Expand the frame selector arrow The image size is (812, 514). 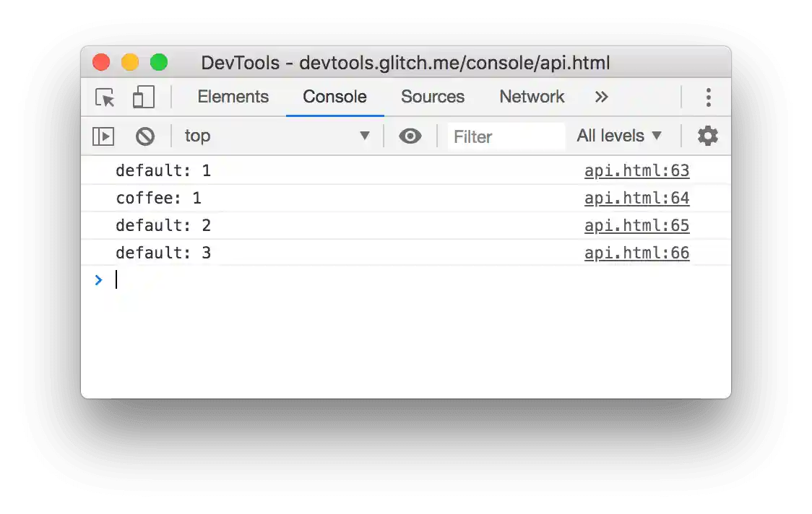pos(365,136)
